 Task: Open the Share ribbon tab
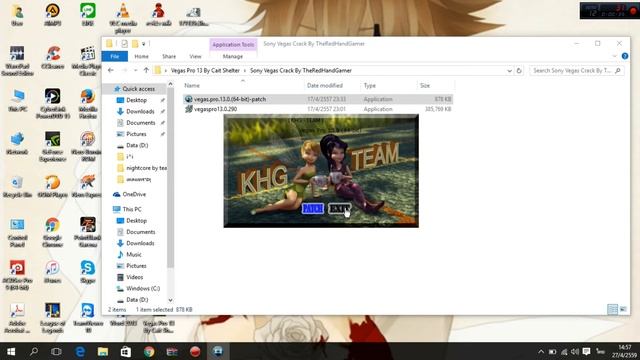(x=169, y=56)
